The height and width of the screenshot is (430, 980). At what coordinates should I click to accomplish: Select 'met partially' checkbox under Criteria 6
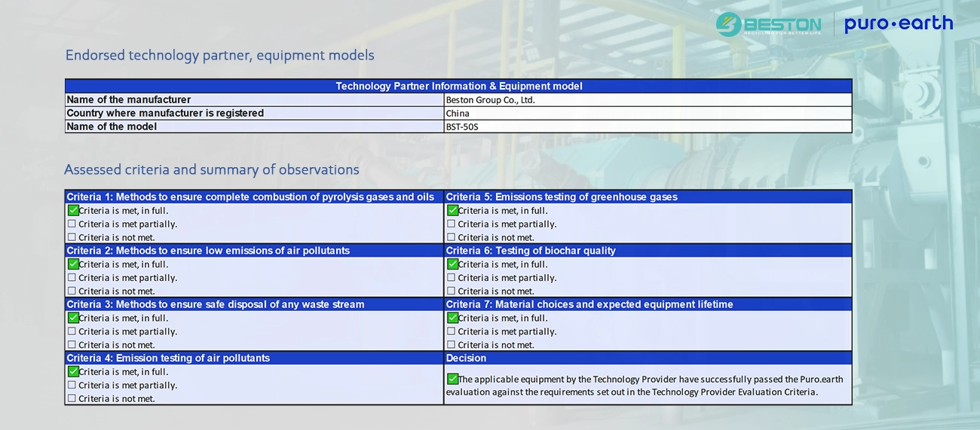click(452, 278)
